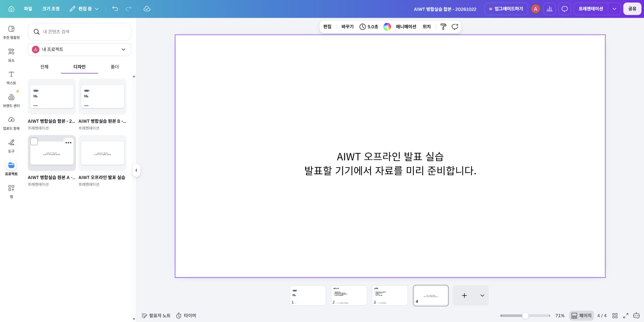Switch to the 폴더 tab
This screenshot has height=322, width=644.
(x=115, y=67)
